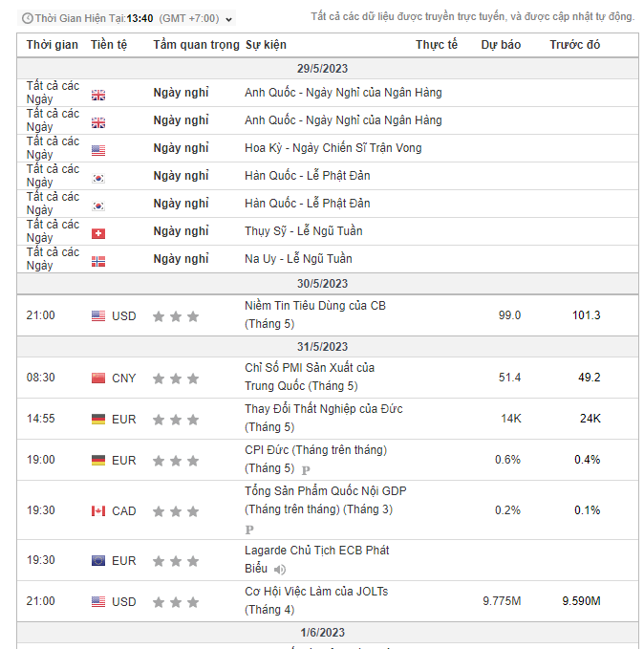Screen dimensions: 644x649
Task: Click the Dự báo column header
Action: [501, 45]
